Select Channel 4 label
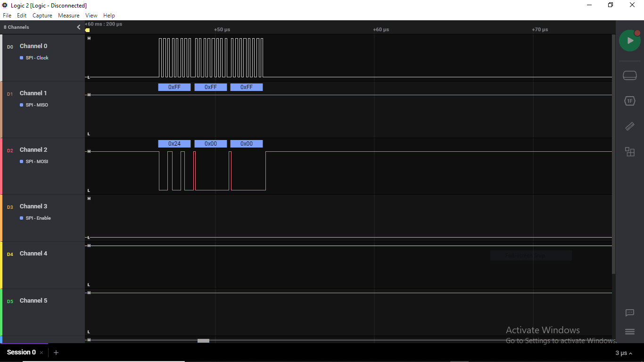Image resolution: width=644 pixels, height=362 pixels. tap(33, 254)
